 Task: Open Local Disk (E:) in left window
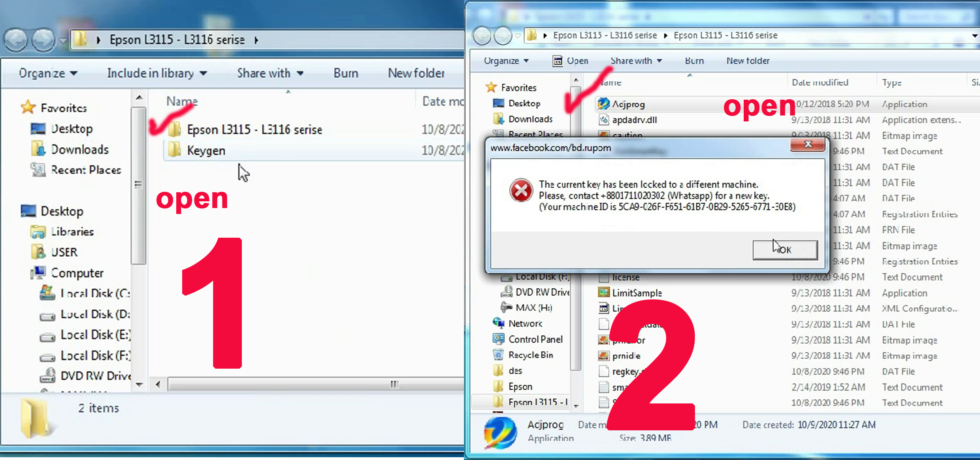tap(85, 335)
